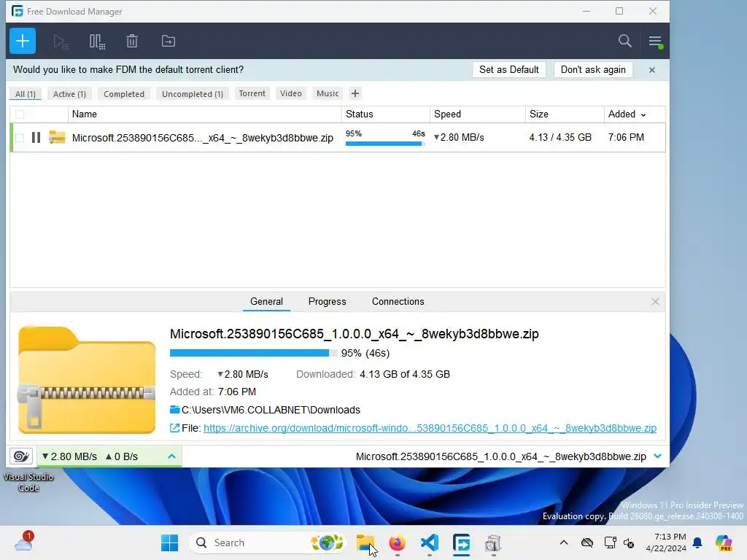Image resolution: width=747 pixels, height=560 pixels.
Task: Switch to the Connections details tab
Action: point(398,301)
